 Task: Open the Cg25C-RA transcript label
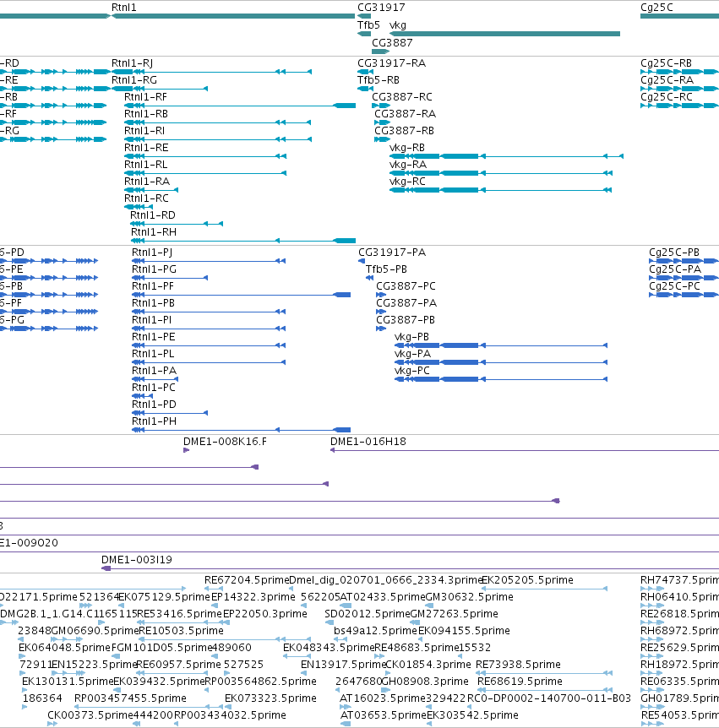click(x=667, y=80)
